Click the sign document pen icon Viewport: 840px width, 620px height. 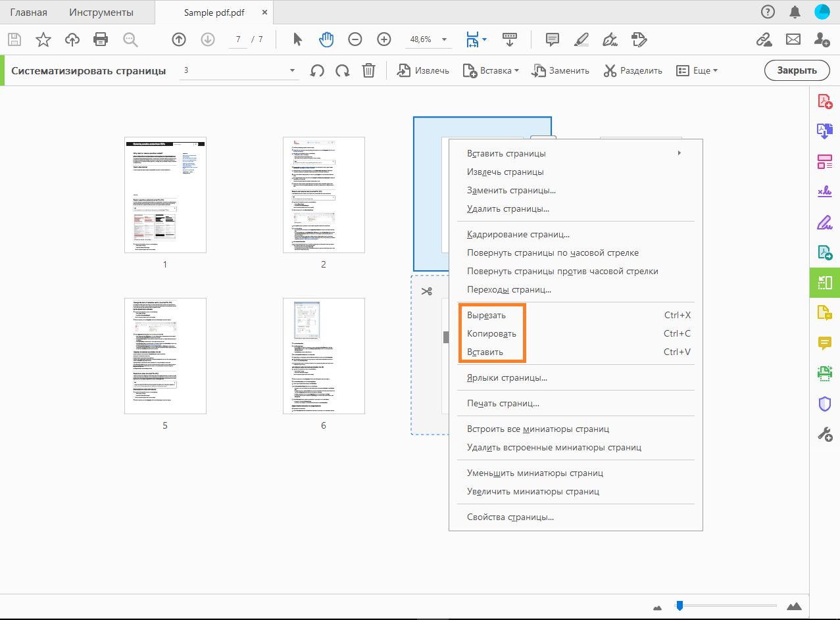(610, 39)
